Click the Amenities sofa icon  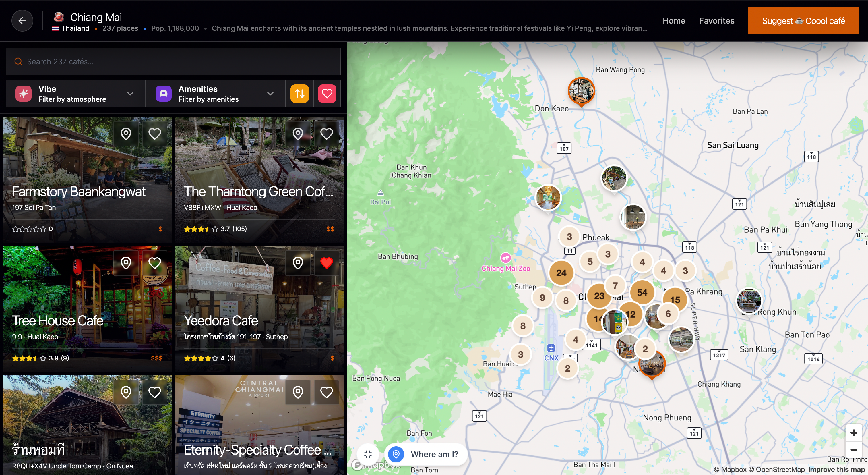[163, 93]
